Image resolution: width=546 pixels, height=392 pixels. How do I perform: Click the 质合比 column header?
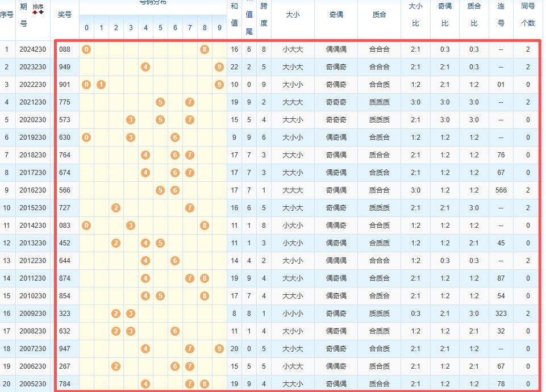click(x=474, y=15)
